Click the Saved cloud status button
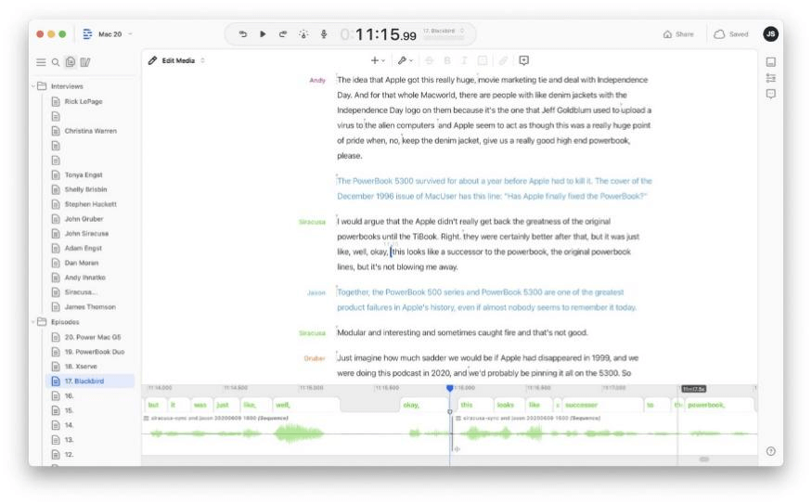Viewport: 812px width, 504px height. pyautogui.click(x=730, y=34)
